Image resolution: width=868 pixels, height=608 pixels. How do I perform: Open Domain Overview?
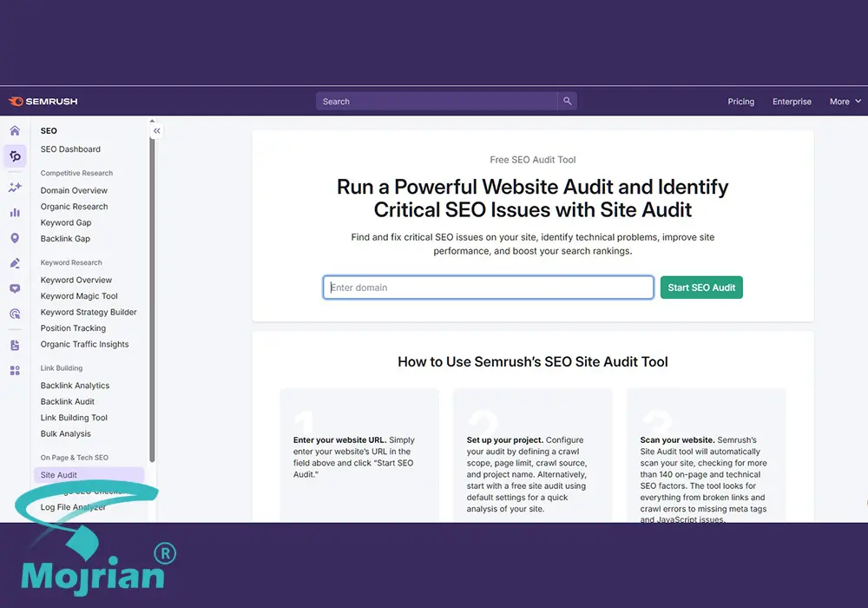point(74,190)
